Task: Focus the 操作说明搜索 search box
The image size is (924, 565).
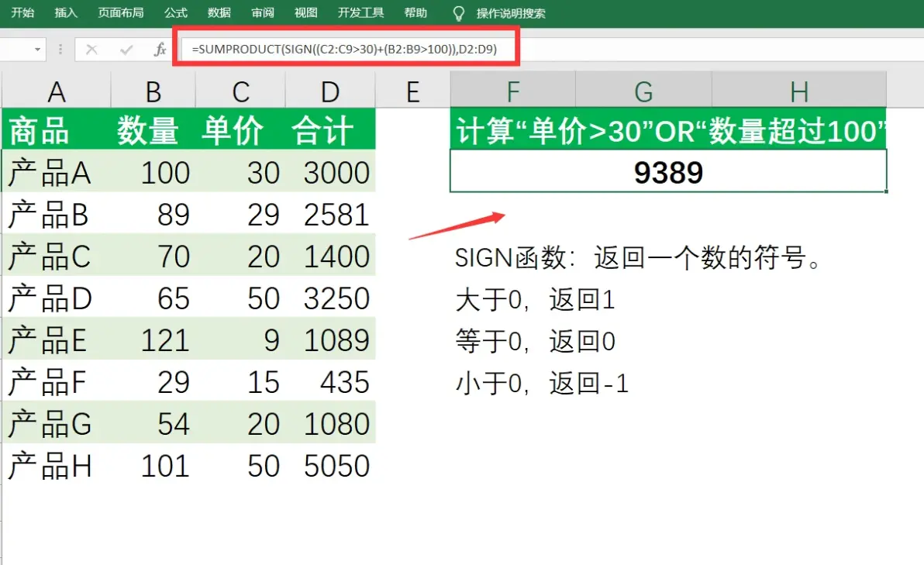Action: [x=510, y=13]
